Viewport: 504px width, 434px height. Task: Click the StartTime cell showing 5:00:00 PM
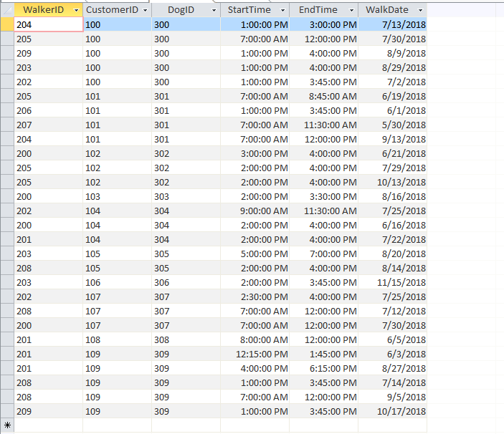click(x=255, y=254)
